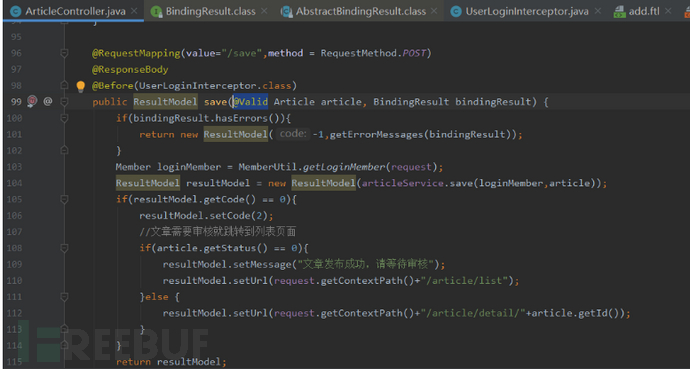Click the AbstractBindingResult.class tab file icon

[287, 11]
